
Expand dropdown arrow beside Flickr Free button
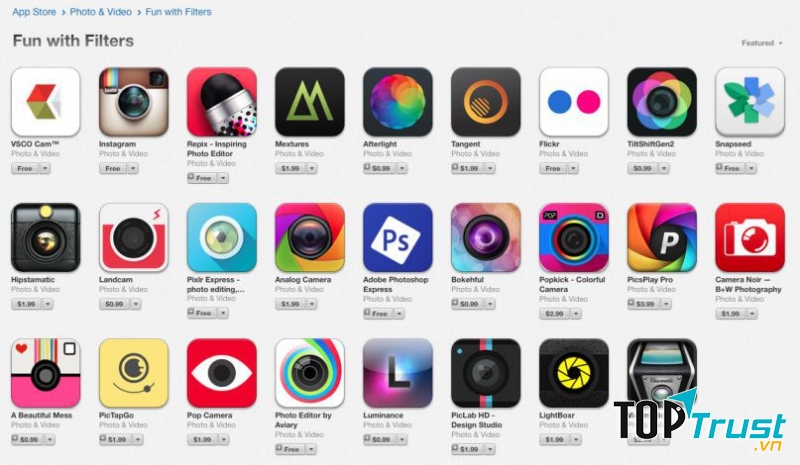[573, 168]
